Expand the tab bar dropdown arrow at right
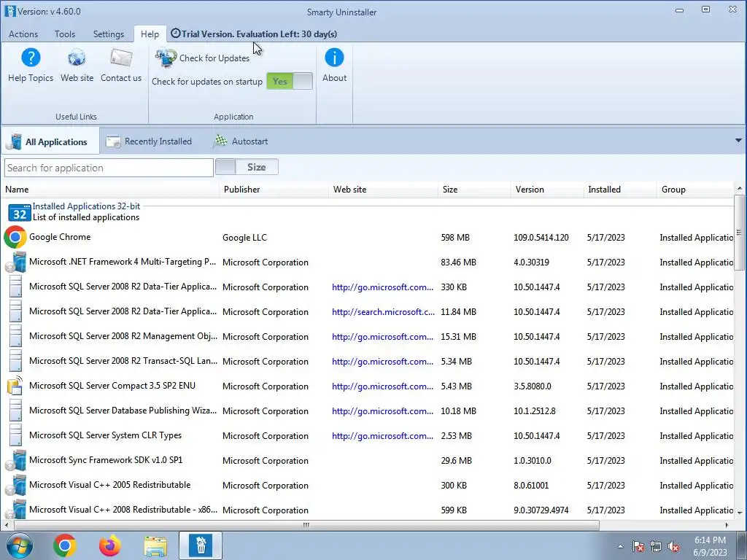747x560 pixels. 738,141
